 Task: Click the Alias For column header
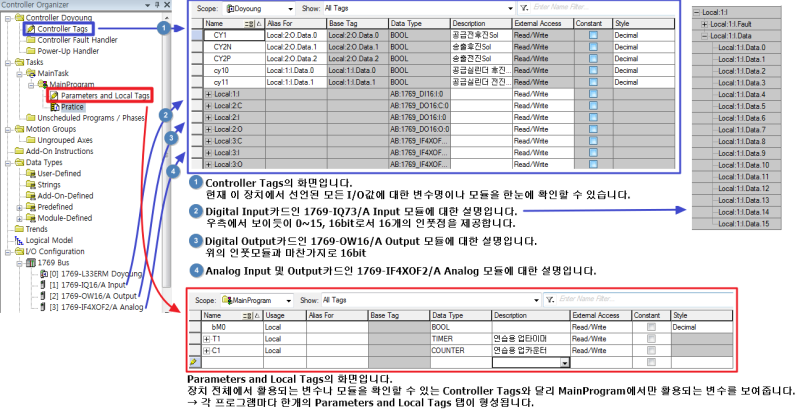pyautogui.click(x=295, y=23)
